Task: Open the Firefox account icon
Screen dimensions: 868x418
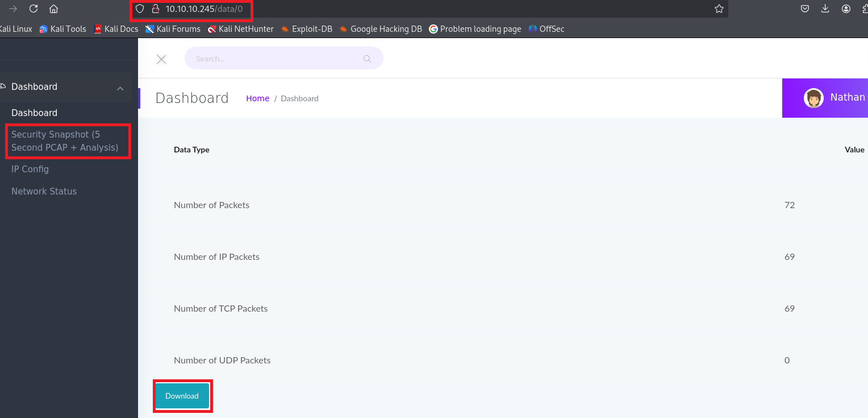Action: [x=846, y=9]
